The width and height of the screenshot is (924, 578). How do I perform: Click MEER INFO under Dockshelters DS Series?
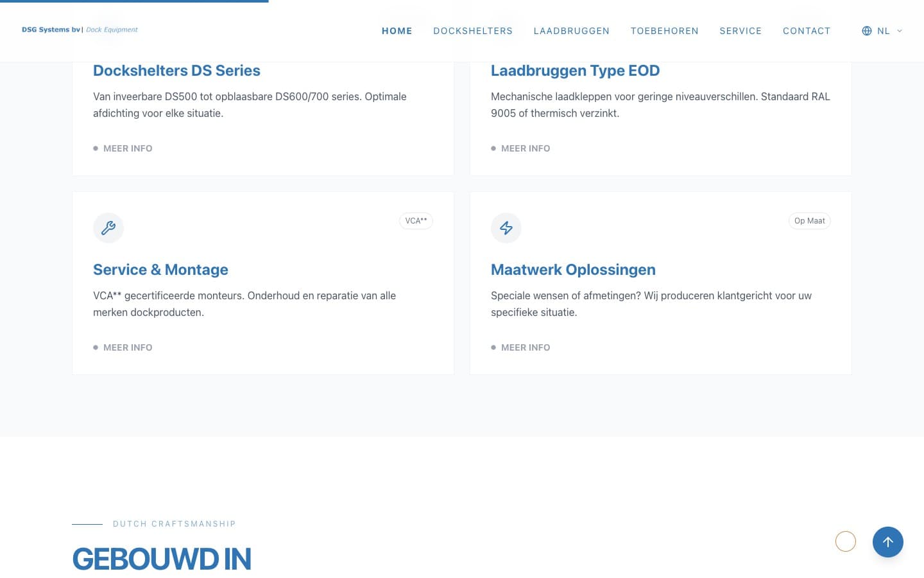(128, 148)
